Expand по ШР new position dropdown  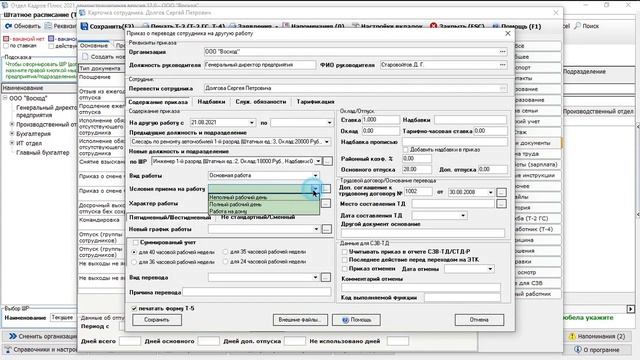coord(318,162)
